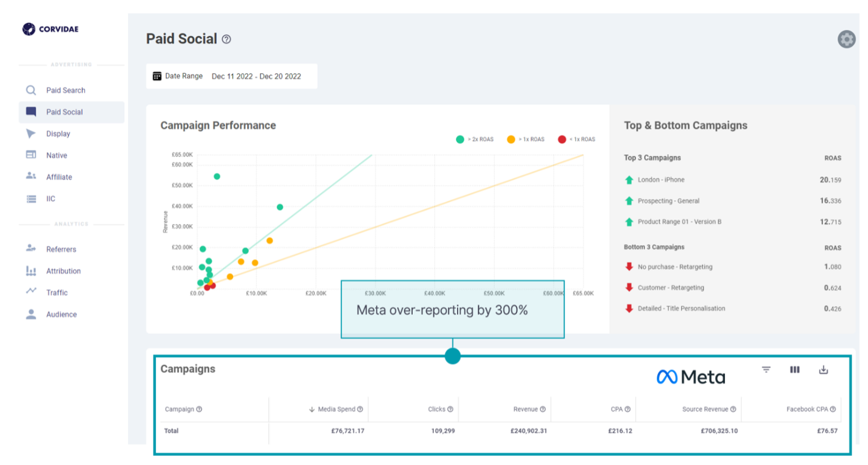This screenshot has width=868, height=465.
Task: Click help icon next to Media Spend
Action: tap(361, 409)
